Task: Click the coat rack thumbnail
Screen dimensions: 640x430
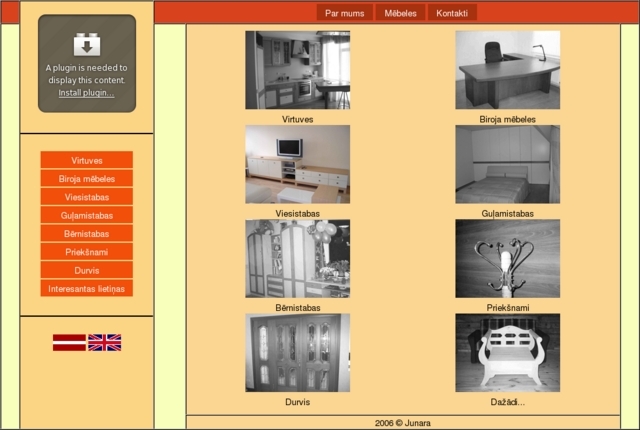Action: click(x=508, y=259)
